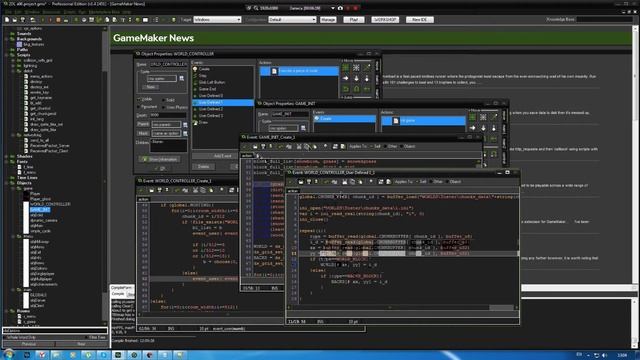This screenshot has width=640, height=360.
Task: Click Add Event in WORLD_CONTROLLER properties
Action: (222, 156)
